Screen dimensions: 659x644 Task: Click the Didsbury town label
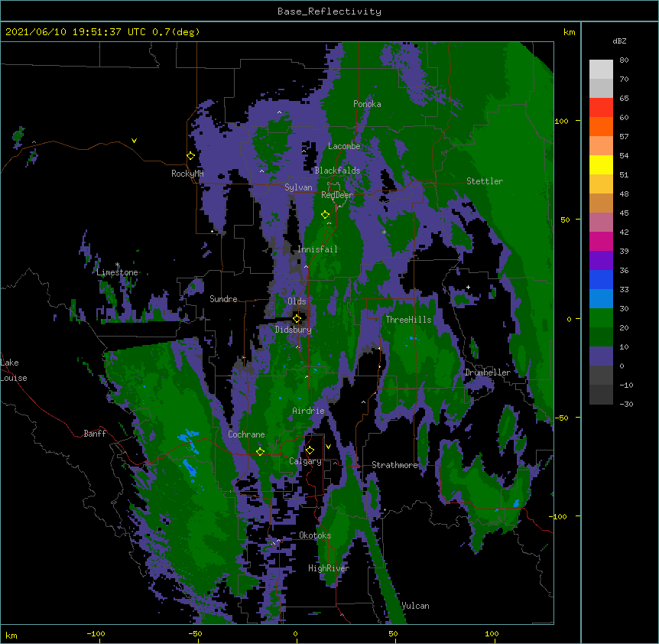pyautogui.click(x=294, y=330)
